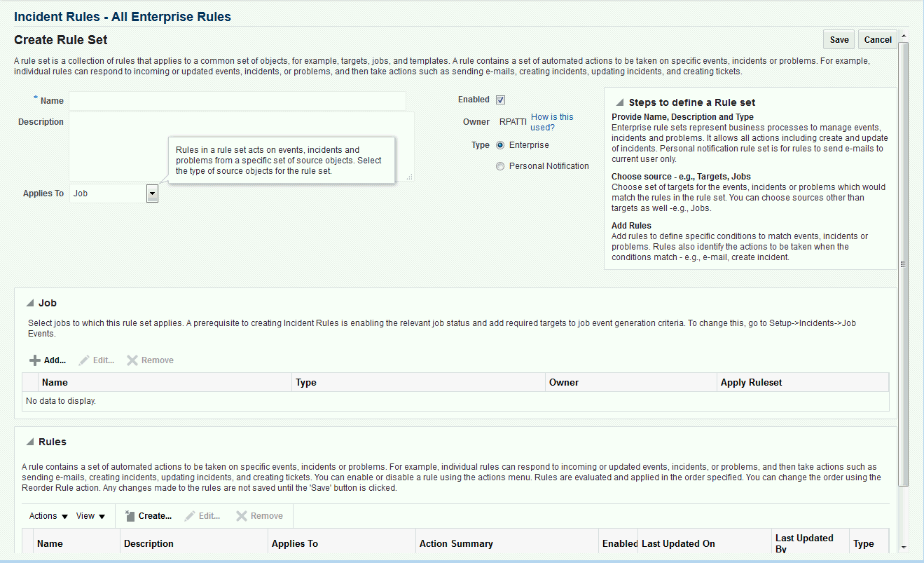This screenshot has width=924, height=563.
Task: Collapse the Job section
Action: (29, 303)
